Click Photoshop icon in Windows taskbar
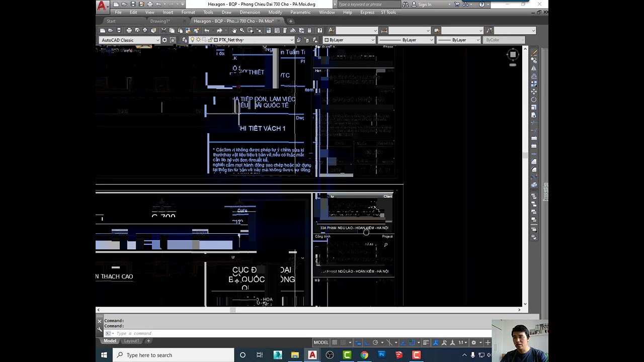The image size is (644, 362). [x=381, y=355]
